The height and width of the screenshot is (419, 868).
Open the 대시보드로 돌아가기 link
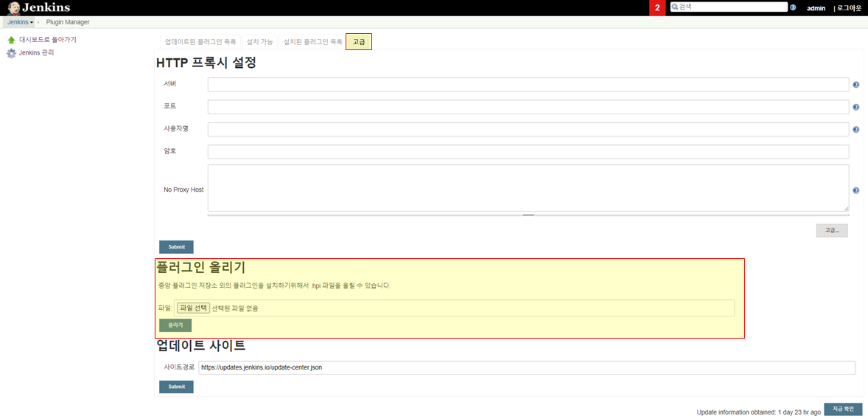[x=48, y=40]
